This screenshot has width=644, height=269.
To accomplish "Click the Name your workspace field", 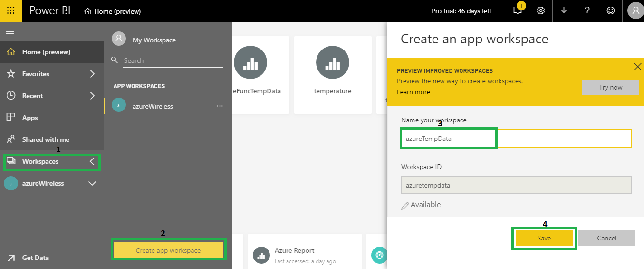I will coord(516,139).
